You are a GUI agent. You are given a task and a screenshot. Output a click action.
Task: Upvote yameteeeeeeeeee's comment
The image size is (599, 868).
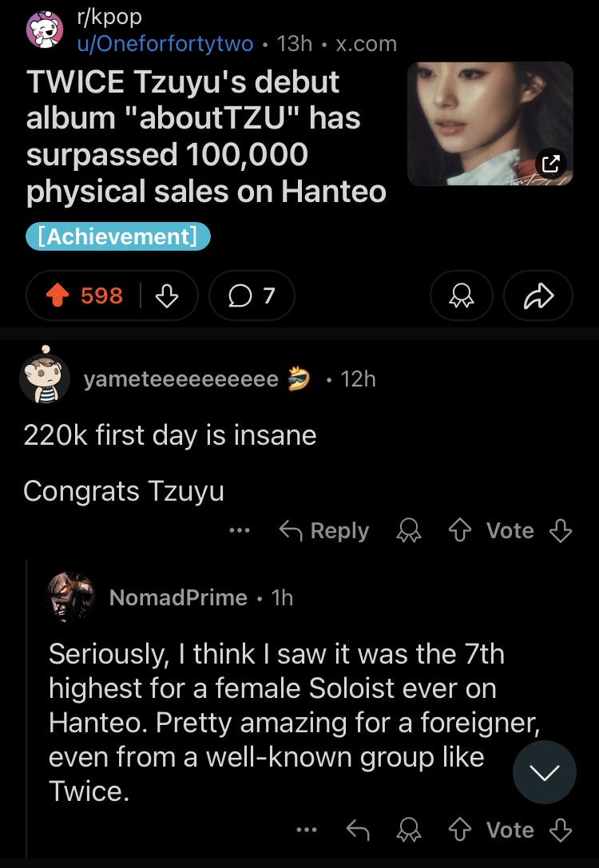tap(461, 531)
